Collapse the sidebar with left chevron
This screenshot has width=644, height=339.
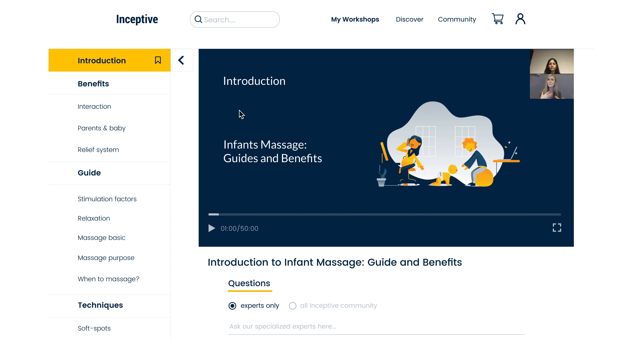(181, 60)
